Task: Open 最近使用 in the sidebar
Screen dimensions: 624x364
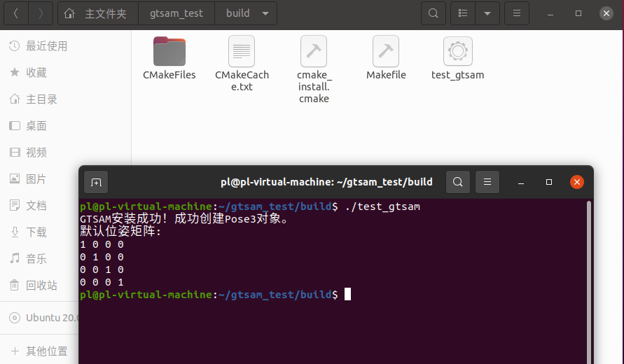Action: click(x=46, y=46)
